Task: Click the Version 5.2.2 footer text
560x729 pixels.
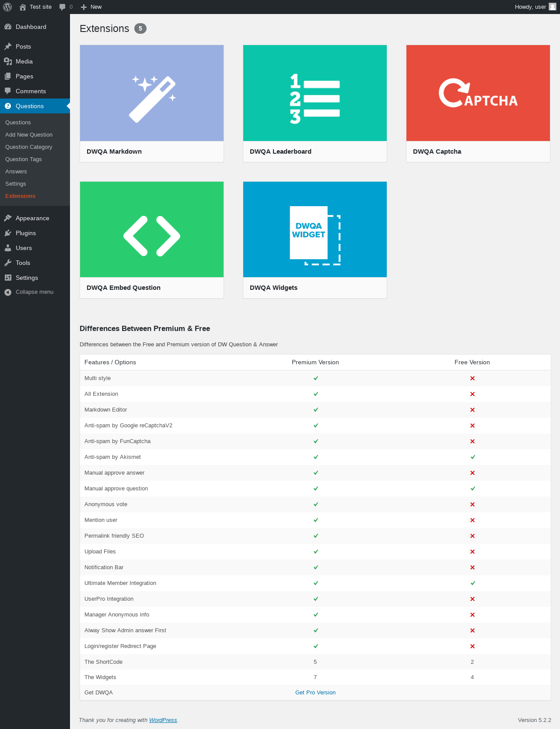Action: (534, 720)
